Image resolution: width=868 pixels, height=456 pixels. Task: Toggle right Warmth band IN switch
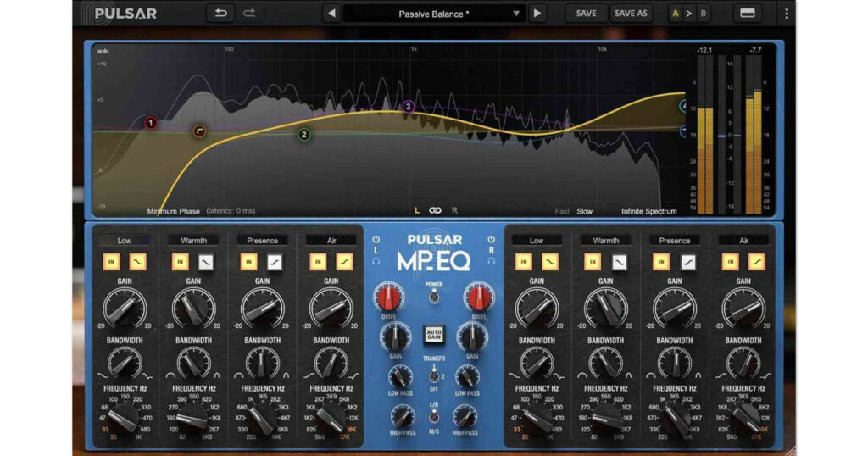[x=593, y=262]
